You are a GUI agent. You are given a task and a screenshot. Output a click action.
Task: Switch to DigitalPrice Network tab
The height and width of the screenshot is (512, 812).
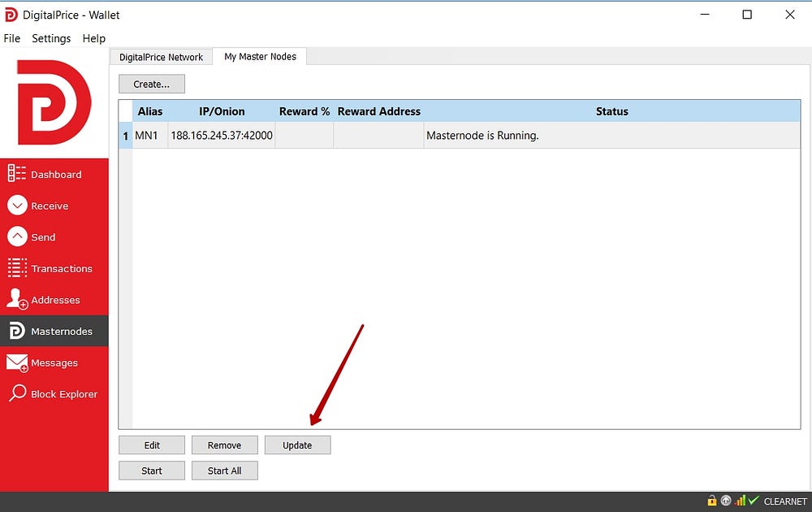coord(161,57)
